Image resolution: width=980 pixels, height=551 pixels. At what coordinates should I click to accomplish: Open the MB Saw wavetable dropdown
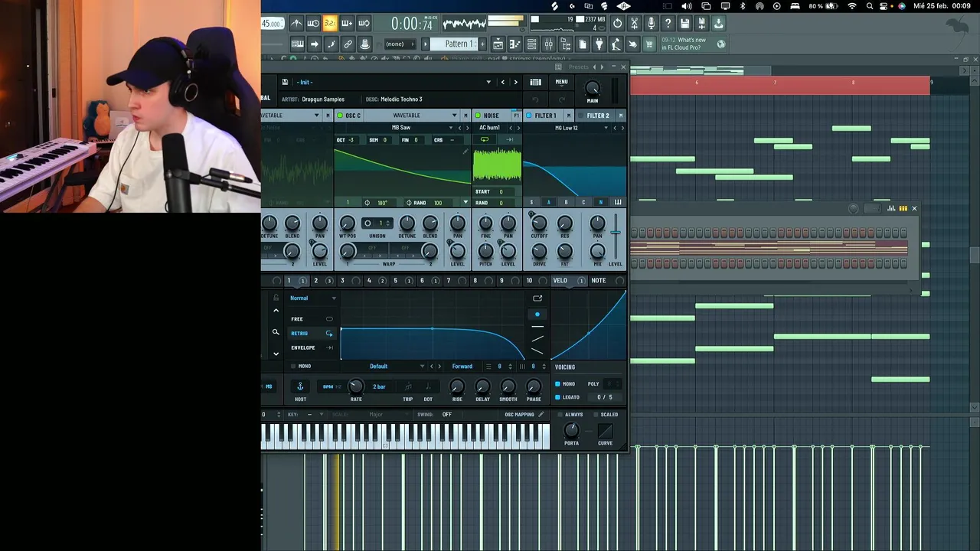coord(449,128)
